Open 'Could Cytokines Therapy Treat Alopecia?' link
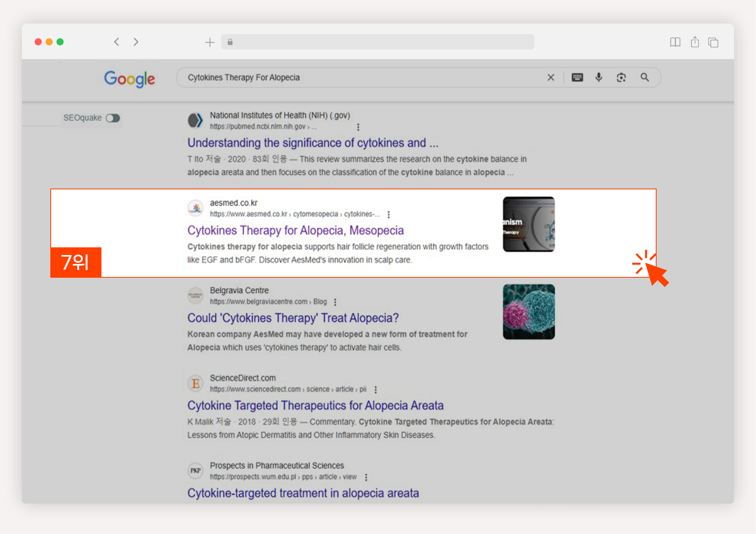Viewport: 756px width, 534px height. [x=293, y=318]
